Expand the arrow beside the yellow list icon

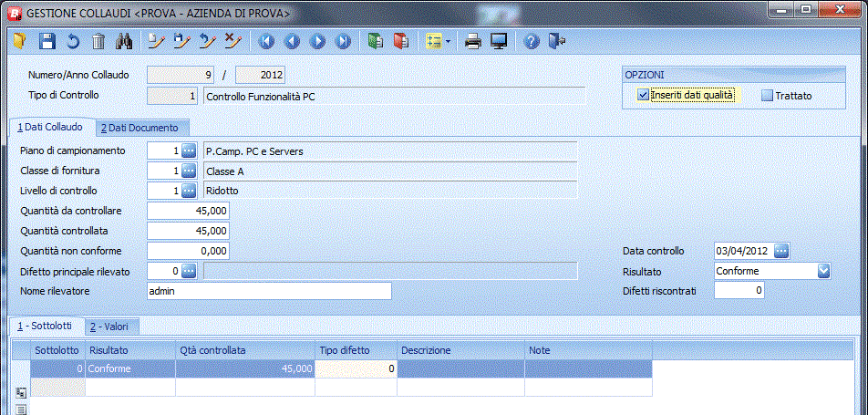click(x=448, y=42)
